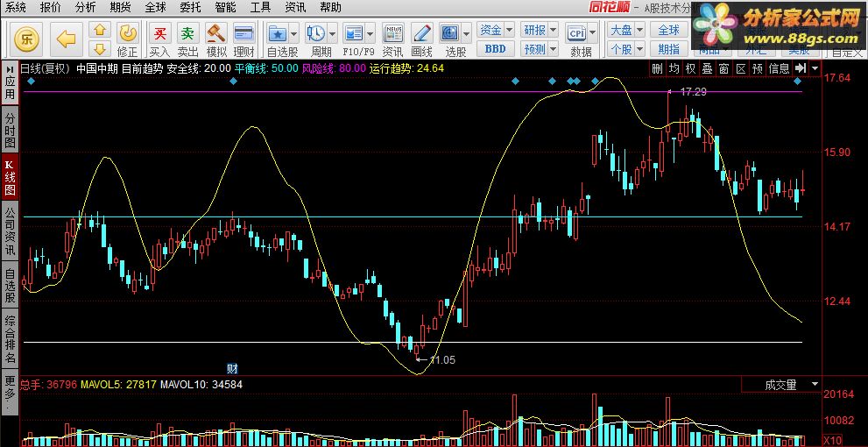Open the 委托 menu
Screen dimensions: 868x447
pos(190,7)
